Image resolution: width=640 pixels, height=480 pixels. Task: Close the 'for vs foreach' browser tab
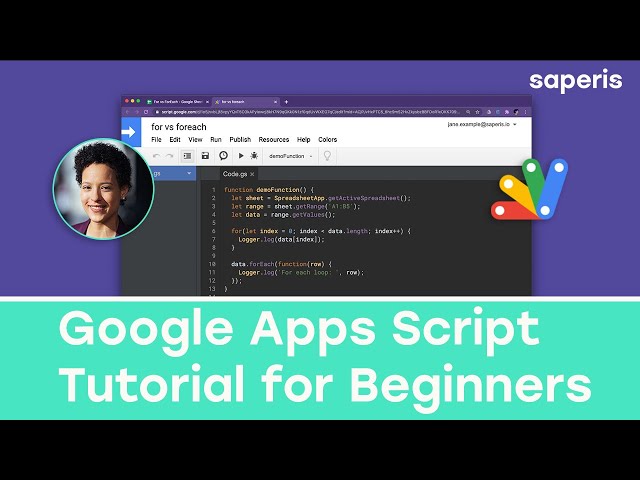click(276, 102)
